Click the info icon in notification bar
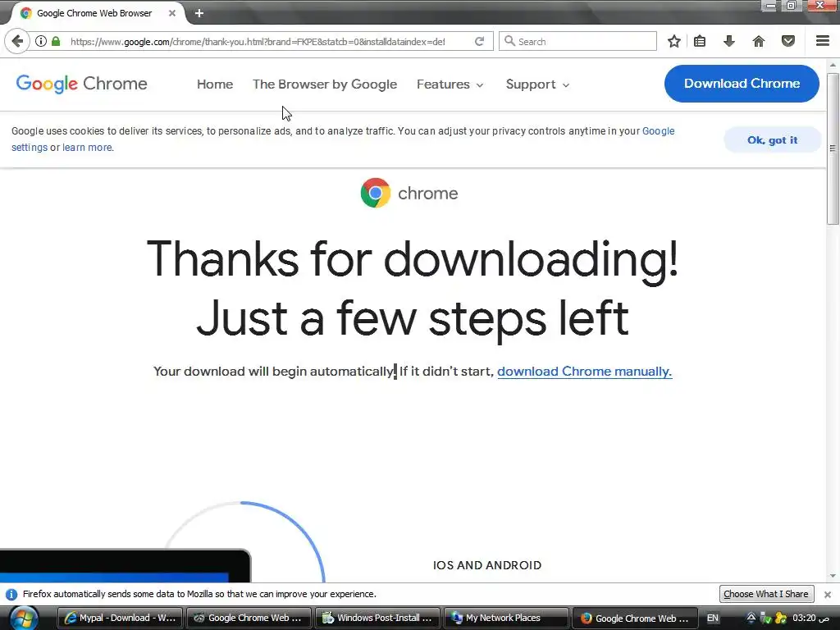 (11, 595)
